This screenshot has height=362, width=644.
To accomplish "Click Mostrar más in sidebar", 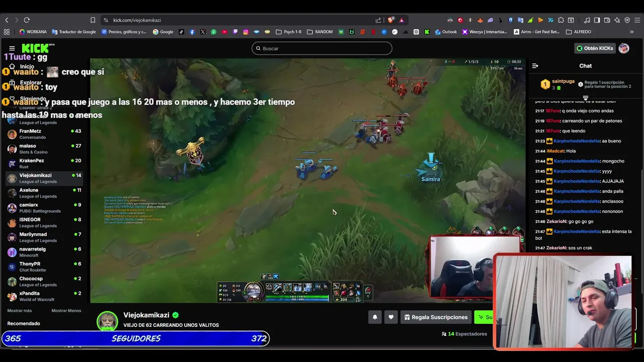I will [20, 311].
